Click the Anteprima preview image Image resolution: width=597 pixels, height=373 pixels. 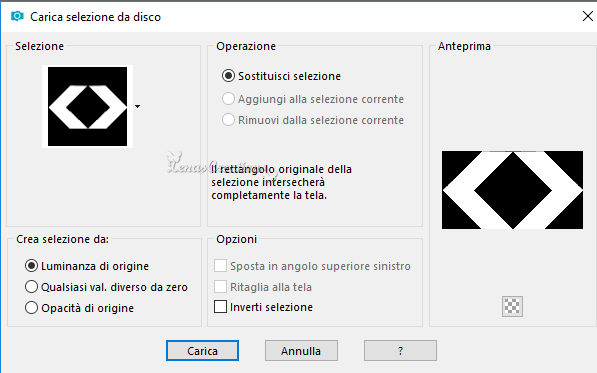click(x=512, y=190)
